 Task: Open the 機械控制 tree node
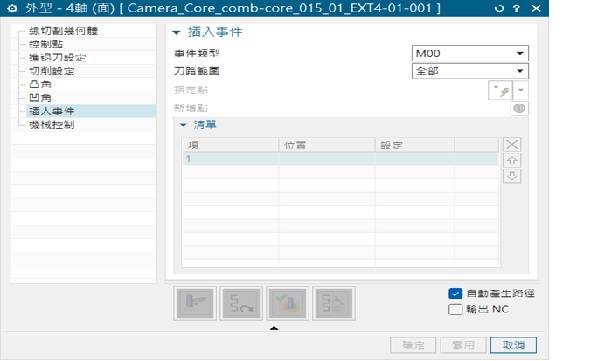coord(51,125)
